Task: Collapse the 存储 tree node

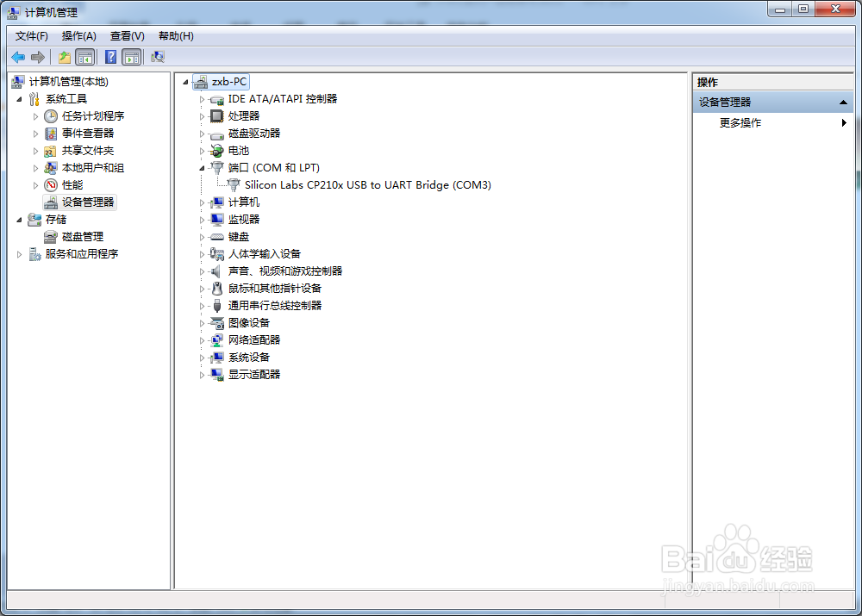Action: tap(19, 220)
